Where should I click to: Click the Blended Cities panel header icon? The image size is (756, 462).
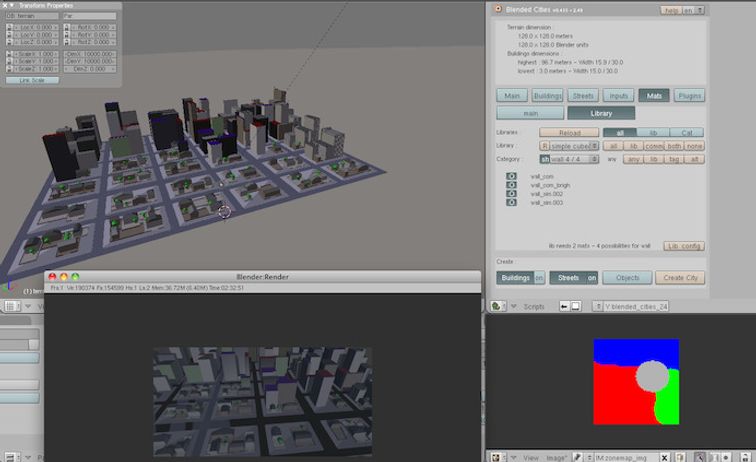click(x=497, y=9)
